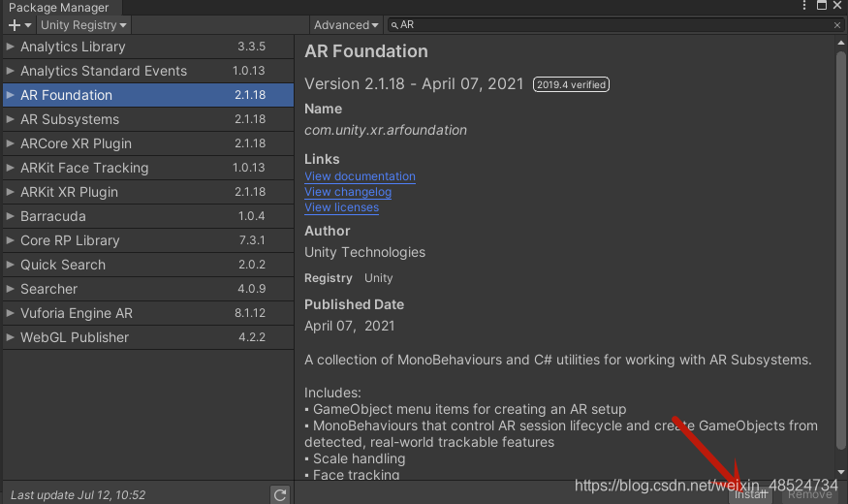Click the Package Manager tab title
The height and width of the screenshot is (504, 848).
point(59,8)
